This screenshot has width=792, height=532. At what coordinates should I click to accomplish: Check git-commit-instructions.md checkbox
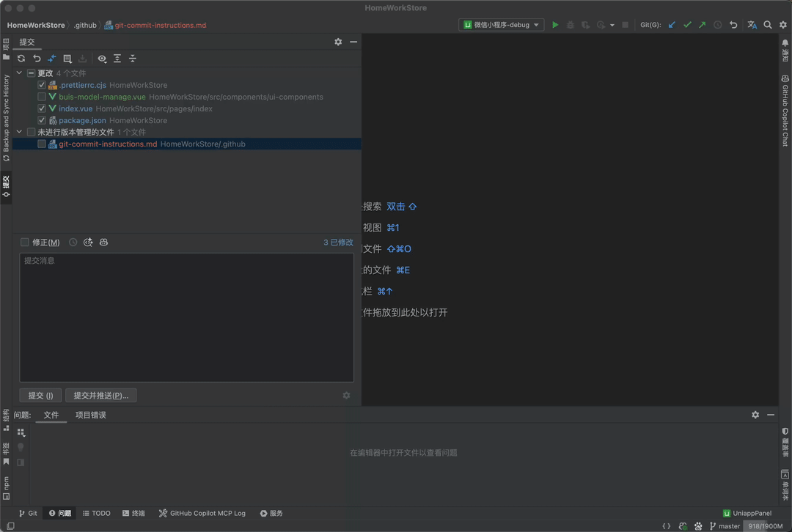[x=42, y=144]
